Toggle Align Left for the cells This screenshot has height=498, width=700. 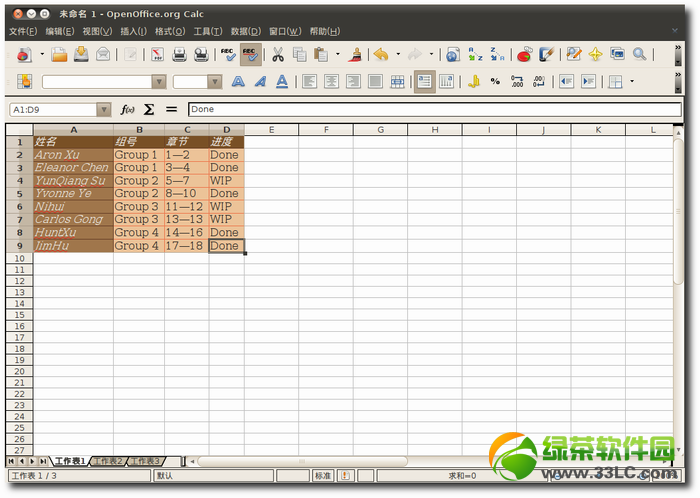[x=309, y=82]
